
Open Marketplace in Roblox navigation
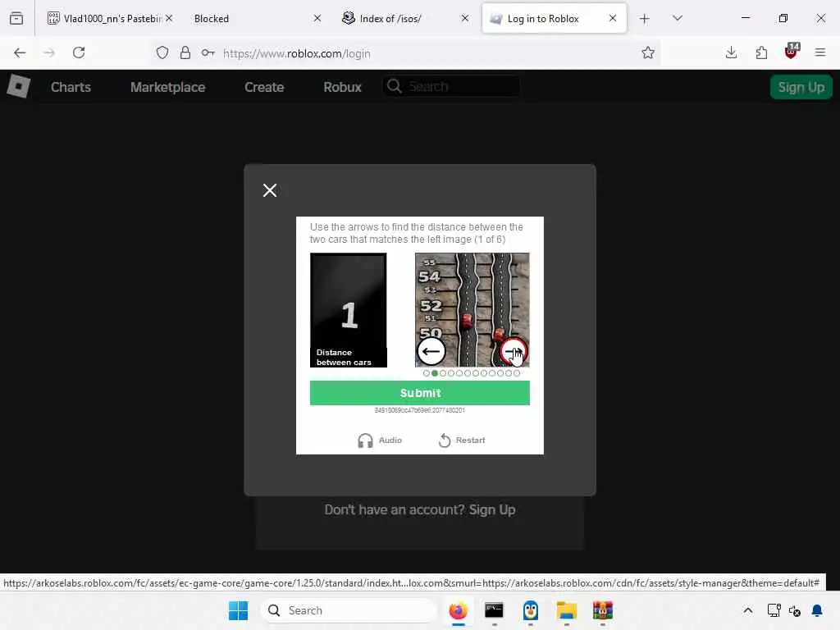coord(167,87)
